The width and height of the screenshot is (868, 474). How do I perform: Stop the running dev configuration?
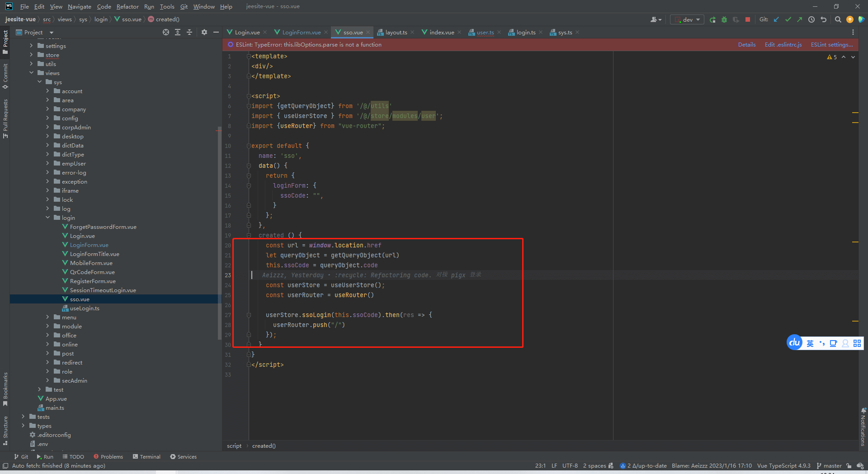748,19
